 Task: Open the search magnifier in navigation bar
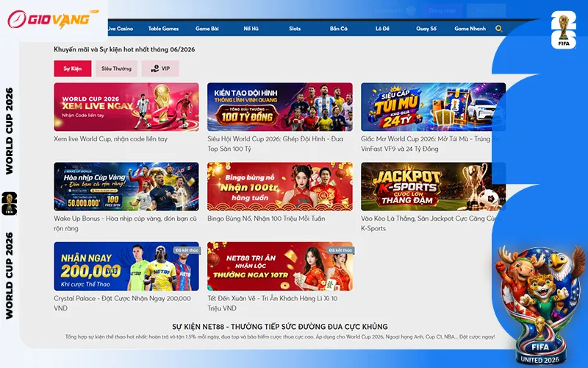(x=499, y=29)
